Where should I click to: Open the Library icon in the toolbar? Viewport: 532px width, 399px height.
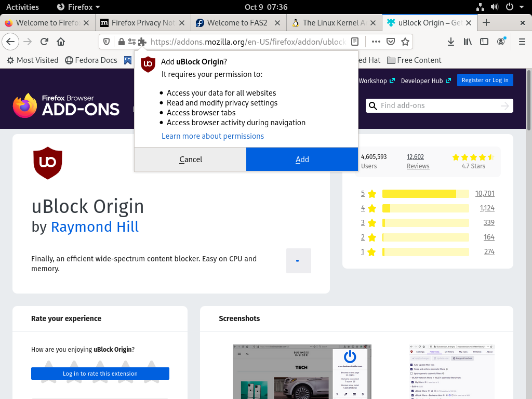pyautogui.click(x=468, y=42)
